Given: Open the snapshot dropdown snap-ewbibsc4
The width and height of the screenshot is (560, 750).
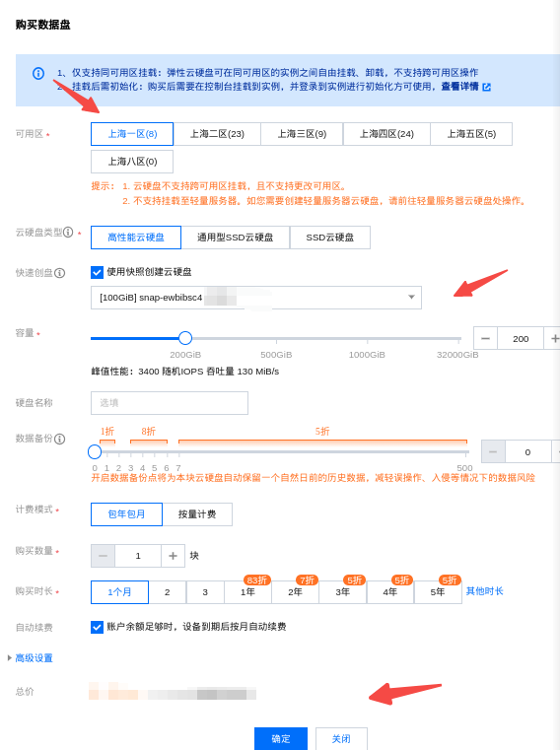Looking at the screenshot, I should point(256,298).
